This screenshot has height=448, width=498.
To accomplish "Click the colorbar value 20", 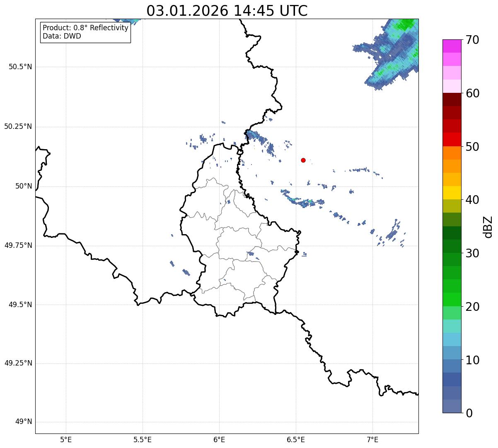I will point(472,307).
